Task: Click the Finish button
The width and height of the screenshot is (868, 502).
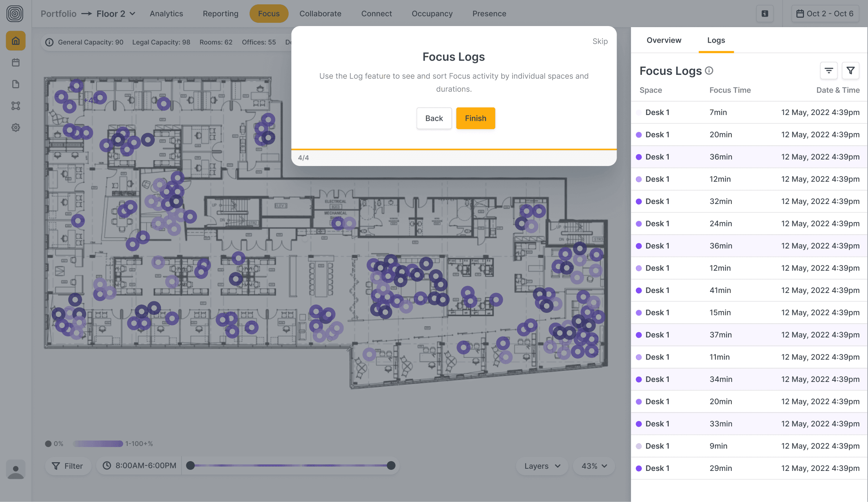Action: pyautogui.click(x=475, y=118)
